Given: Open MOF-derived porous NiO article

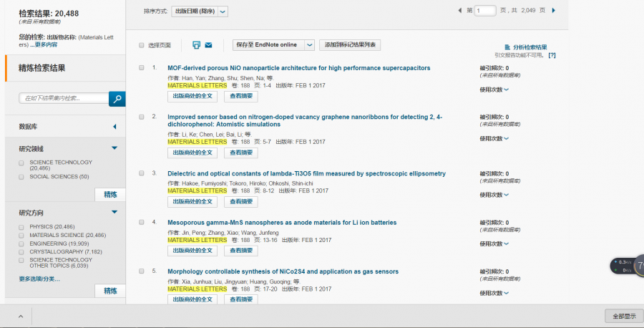Looking at the screenshot, I should point(298,68).
